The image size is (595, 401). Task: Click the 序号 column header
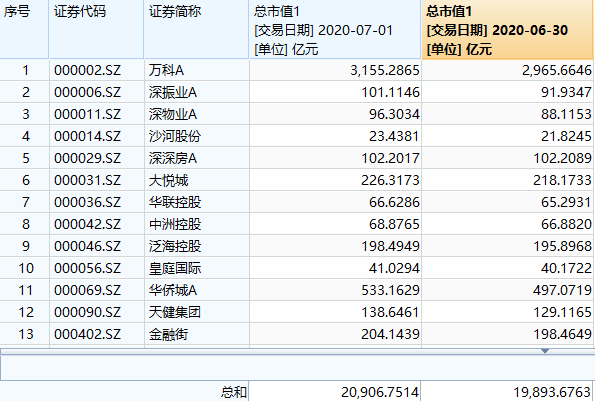[x=24, y=29]
